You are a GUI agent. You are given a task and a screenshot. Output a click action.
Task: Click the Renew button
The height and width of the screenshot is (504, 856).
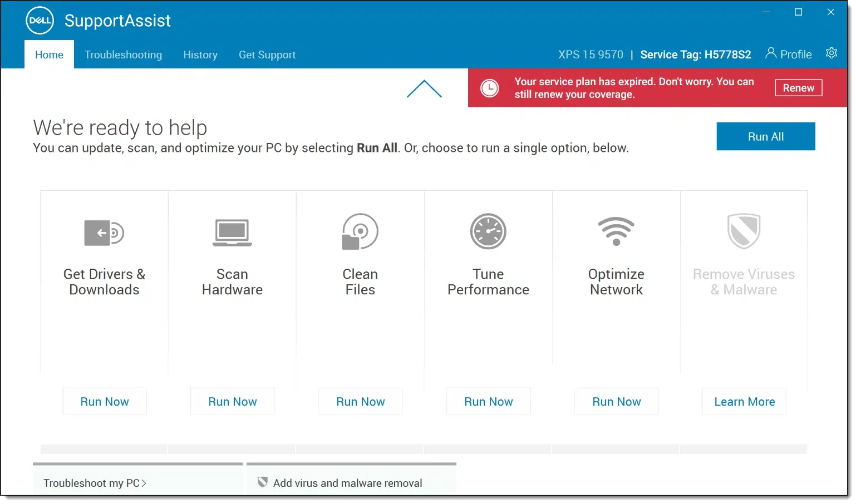[799, 88]
